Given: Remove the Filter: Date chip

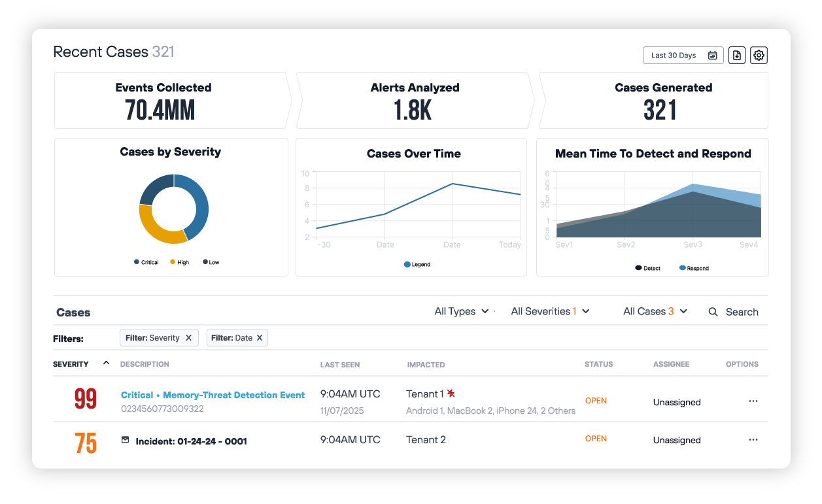Looking at the screenshot, I should pyautogui.click(x=260, y=337).
